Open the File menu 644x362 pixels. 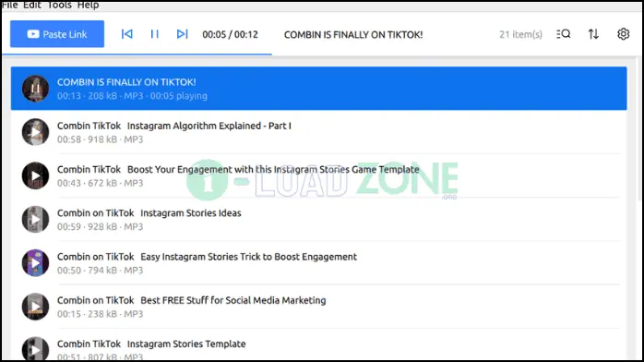click(10, 5)
